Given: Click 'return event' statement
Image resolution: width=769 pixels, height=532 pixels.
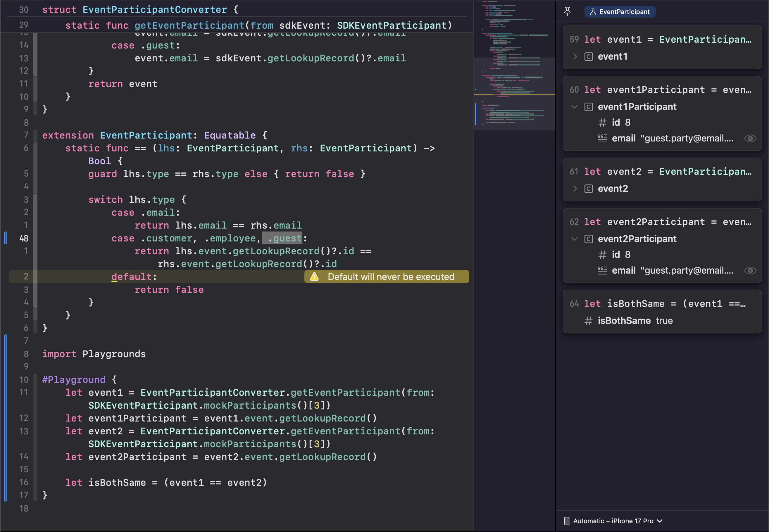Looking at the screenshot, I should click(x=123, y=84).
